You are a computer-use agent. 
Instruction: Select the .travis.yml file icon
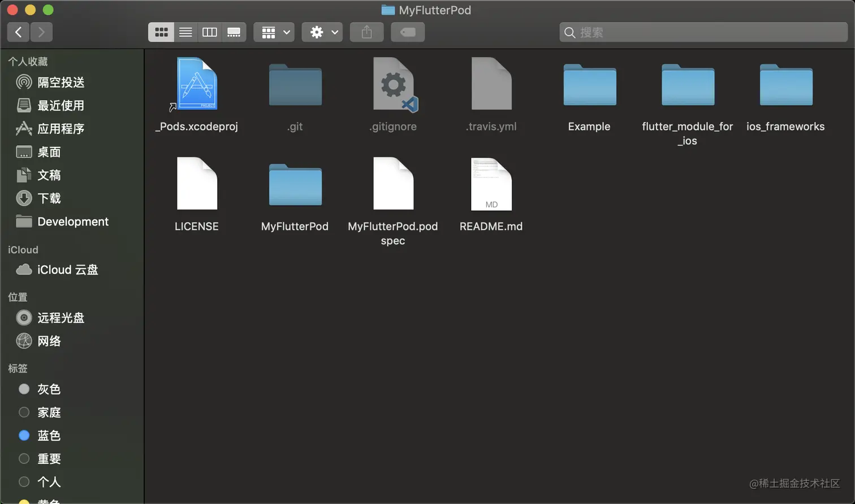[x=491, y=84]
